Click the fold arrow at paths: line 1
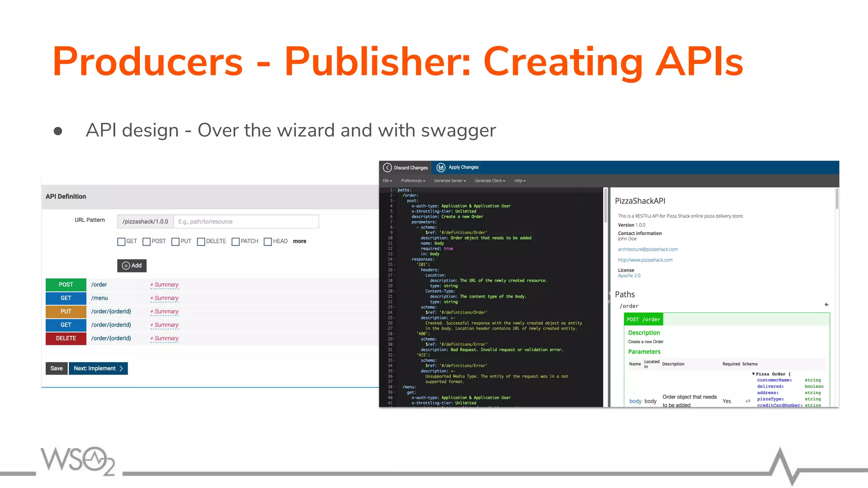This screenshot has height=488, width=868. click(x=395, y=190)
